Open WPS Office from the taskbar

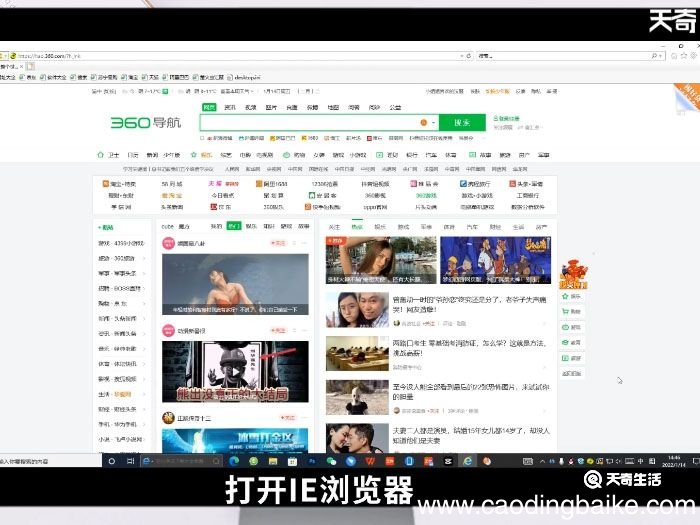(370, 461)
